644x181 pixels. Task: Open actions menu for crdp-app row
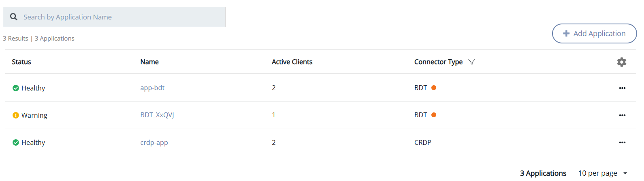click(622, 142)
